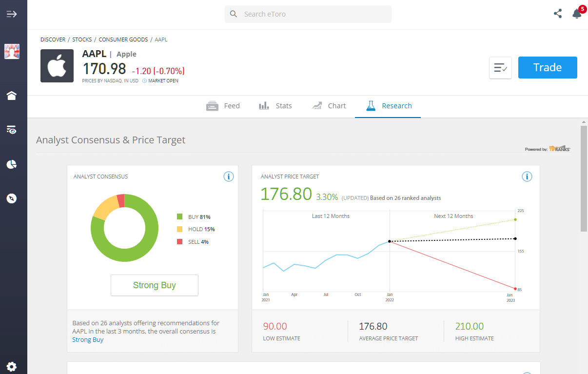Screen dimensions: 588x374
Task: Click the page vertical scrollbar
Action: coord(584,178)
